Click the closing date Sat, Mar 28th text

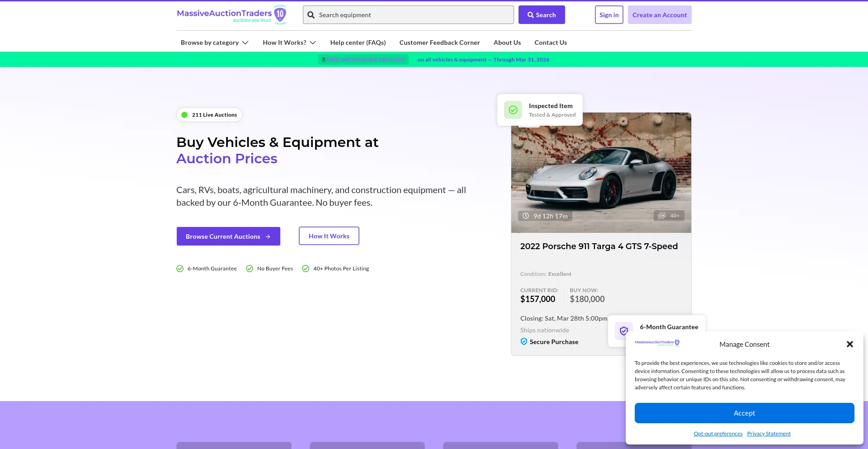pos(564,318)
